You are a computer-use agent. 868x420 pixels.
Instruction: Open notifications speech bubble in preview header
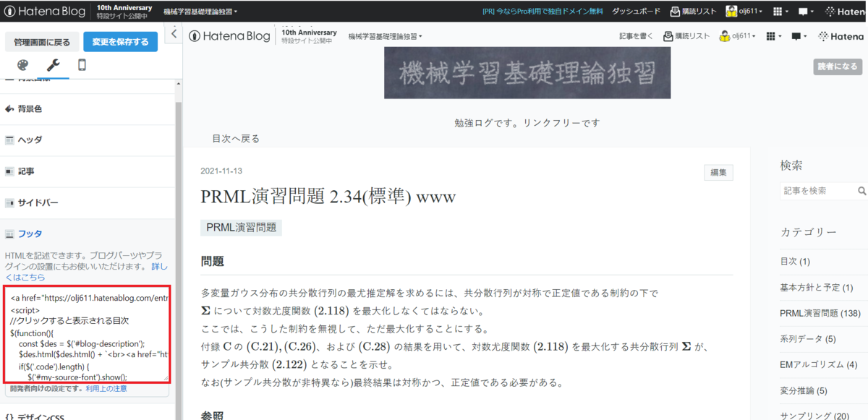click(799, 36)
